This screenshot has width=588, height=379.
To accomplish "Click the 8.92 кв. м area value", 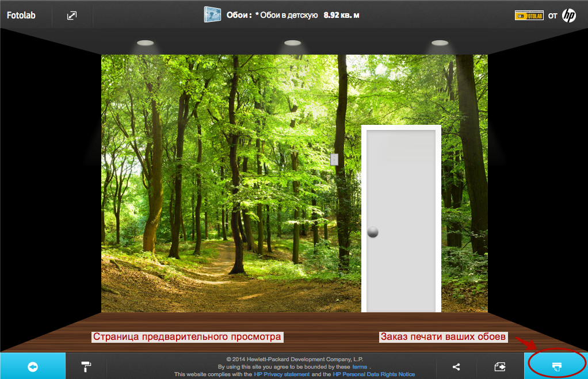I will pyautogui.click(x=341, y=16).
